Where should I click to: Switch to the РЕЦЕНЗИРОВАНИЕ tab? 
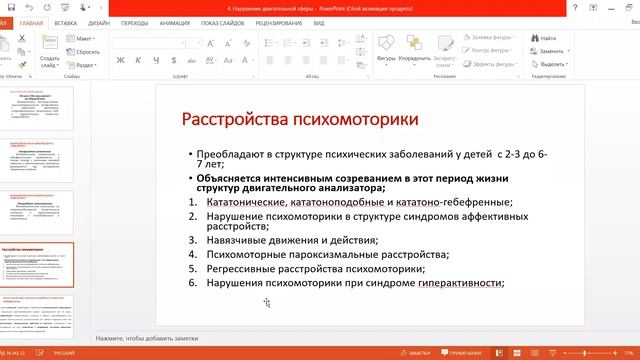279,23
